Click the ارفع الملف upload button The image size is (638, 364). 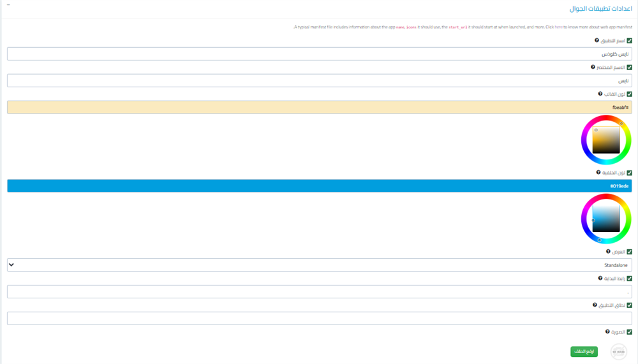(x=584, y=351)
